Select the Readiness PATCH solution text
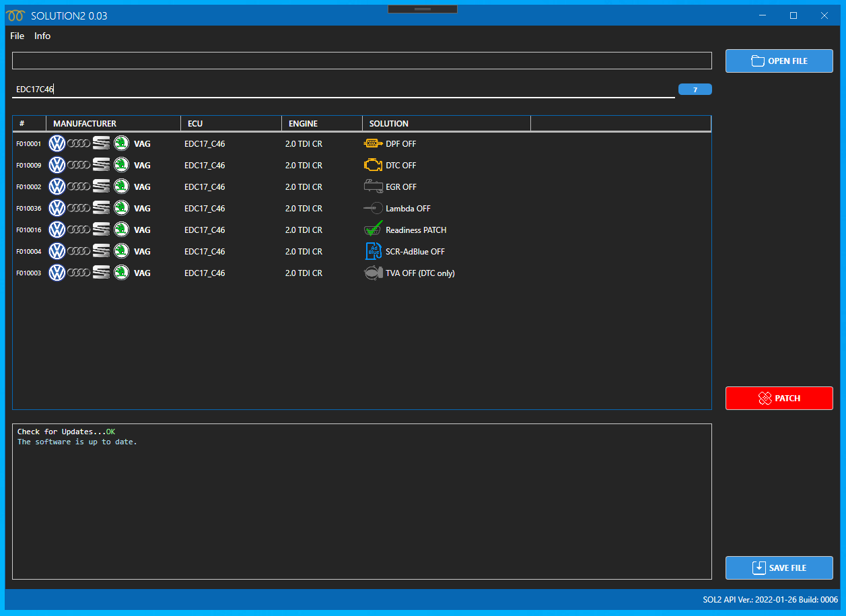The height and width of the screenshot is (616, 846). pos(416,230)
